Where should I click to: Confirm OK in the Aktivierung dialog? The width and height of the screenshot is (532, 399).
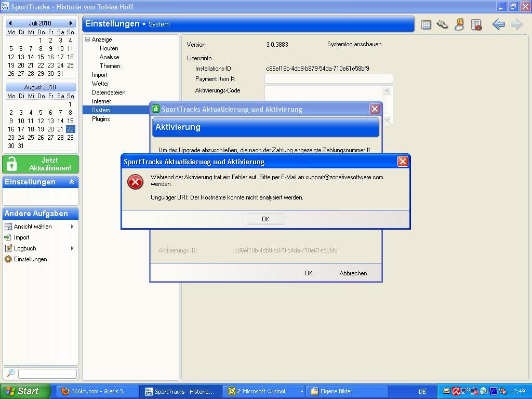(309, 273)
